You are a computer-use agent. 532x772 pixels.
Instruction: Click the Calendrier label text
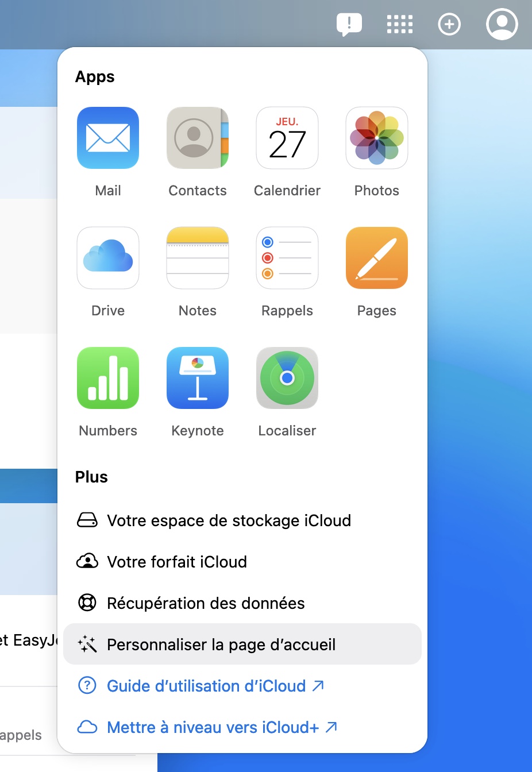[287, 191]
